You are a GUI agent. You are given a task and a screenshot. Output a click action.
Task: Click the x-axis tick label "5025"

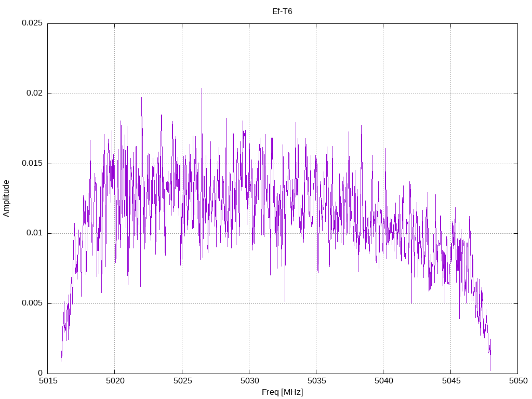[x=182, y=381]
